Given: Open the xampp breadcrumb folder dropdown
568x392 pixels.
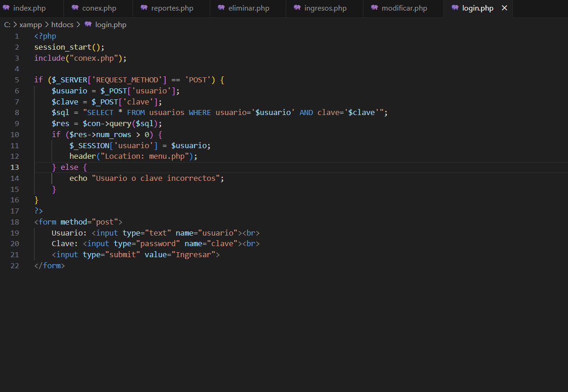Looking at the screenshot, I should point(30,25).
